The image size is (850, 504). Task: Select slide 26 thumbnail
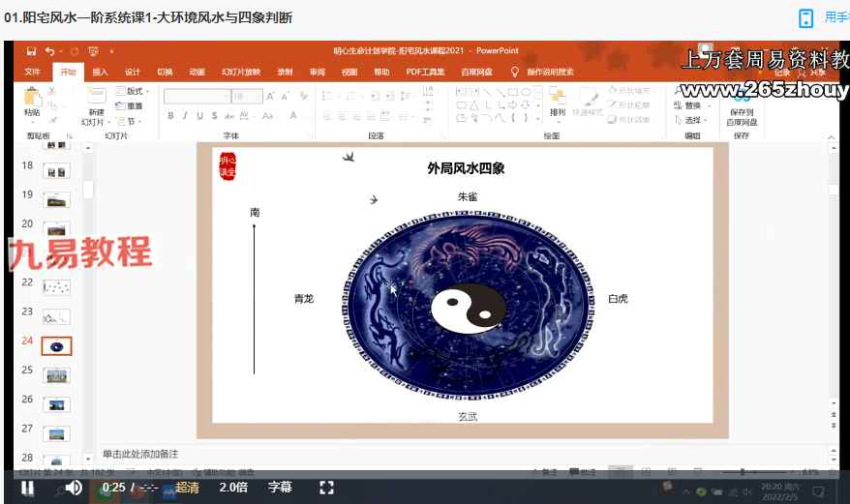56,404
